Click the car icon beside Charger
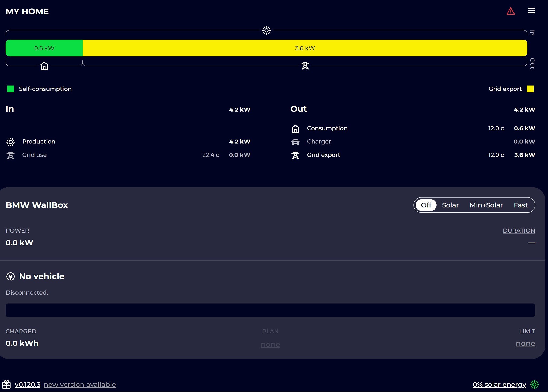The height and width of the screenshot is (392, 548). pyautogui.click(x=295, y=142)
